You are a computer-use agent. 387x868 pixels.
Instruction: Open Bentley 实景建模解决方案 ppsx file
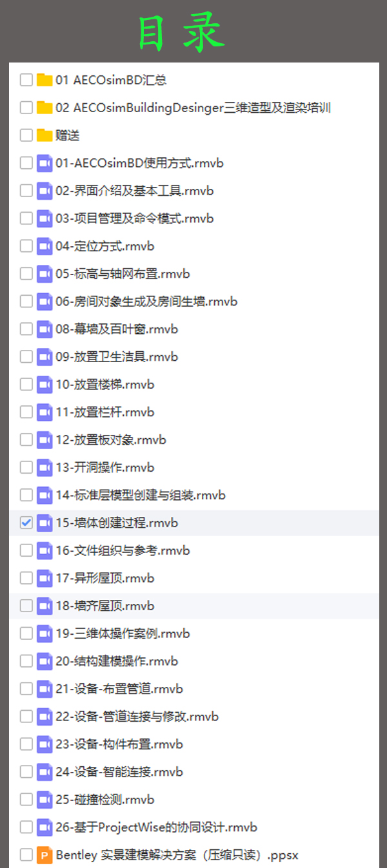click(x=177, y=856)
